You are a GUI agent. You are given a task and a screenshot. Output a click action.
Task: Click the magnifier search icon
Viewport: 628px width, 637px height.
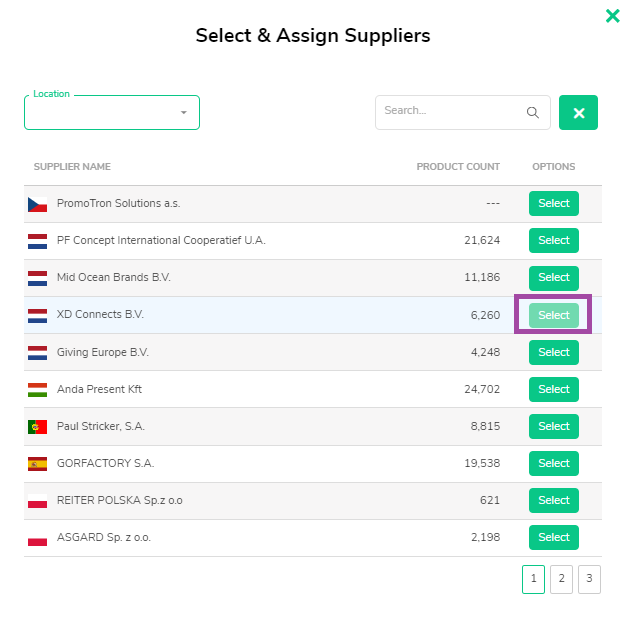tap(533, 113)
